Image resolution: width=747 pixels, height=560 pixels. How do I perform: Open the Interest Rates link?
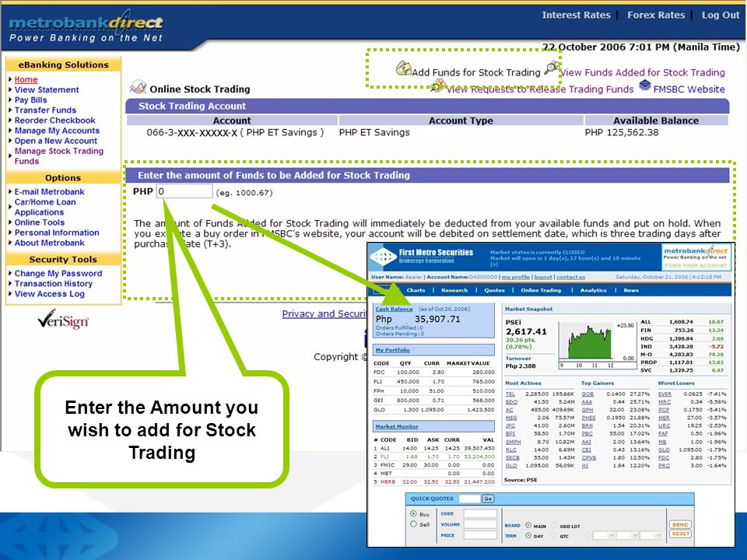tap(576, 15)
